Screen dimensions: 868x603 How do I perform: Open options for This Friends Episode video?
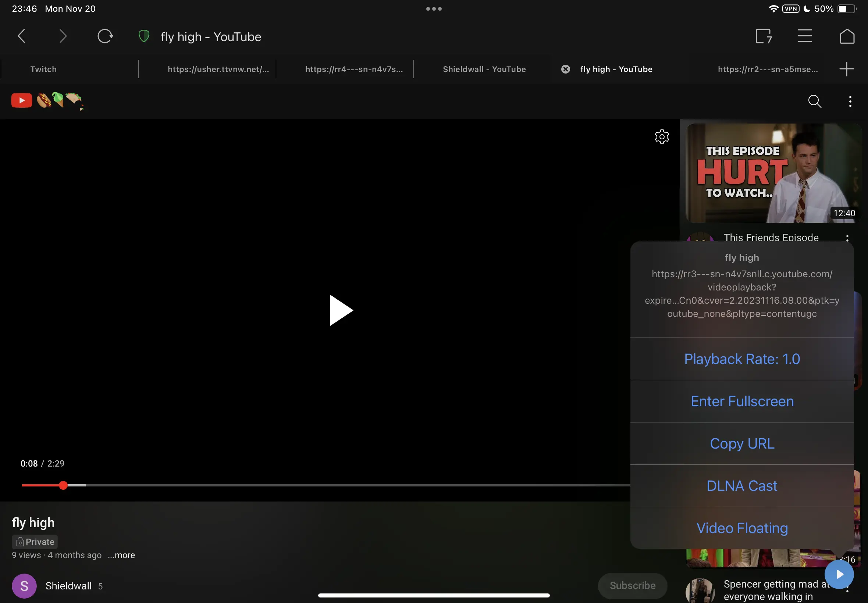click(848, 237)
